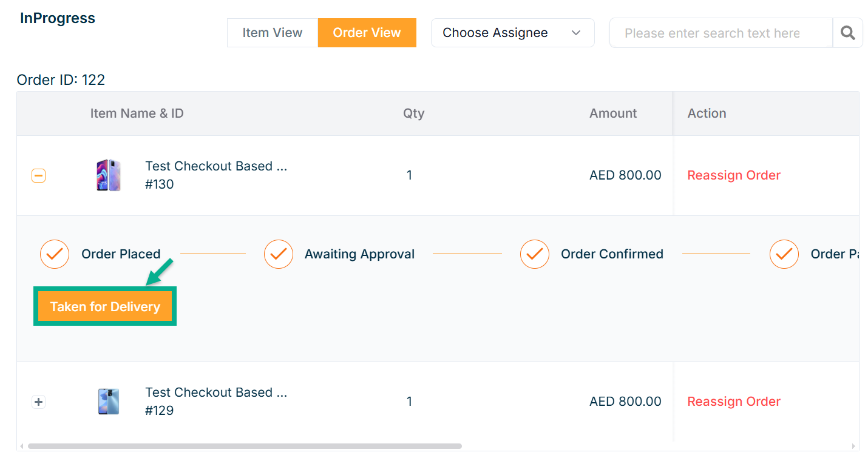Click the Order Placed checkmark icon
This screenshot has height=458, width=868.
(55, 254)
